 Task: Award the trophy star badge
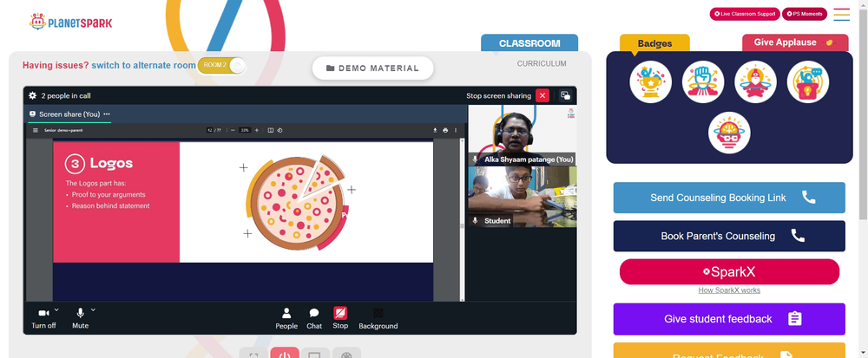click(650, 81)
